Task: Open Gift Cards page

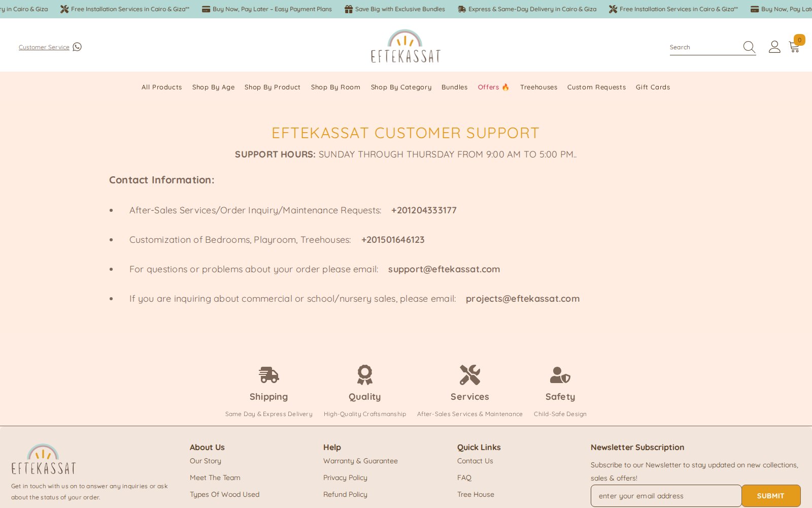Action: 653,87
